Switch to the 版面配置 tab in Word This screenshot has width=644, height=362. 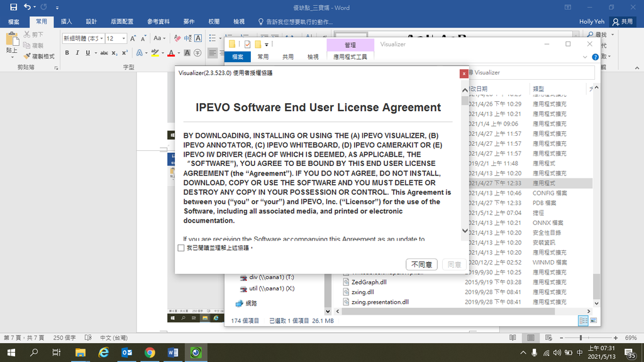(x=122, y=22)
